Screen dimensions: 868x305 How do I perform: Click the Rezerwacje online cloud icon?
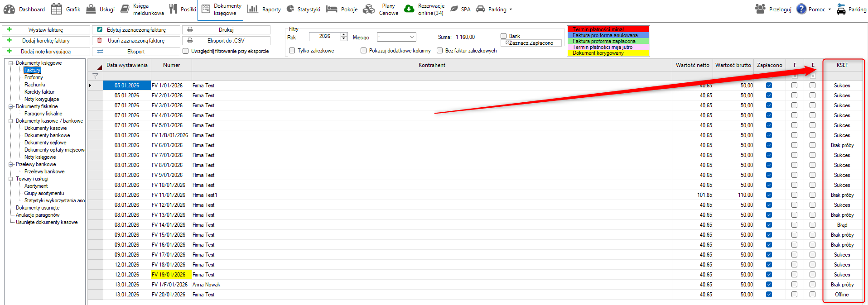tap(409, 9)
